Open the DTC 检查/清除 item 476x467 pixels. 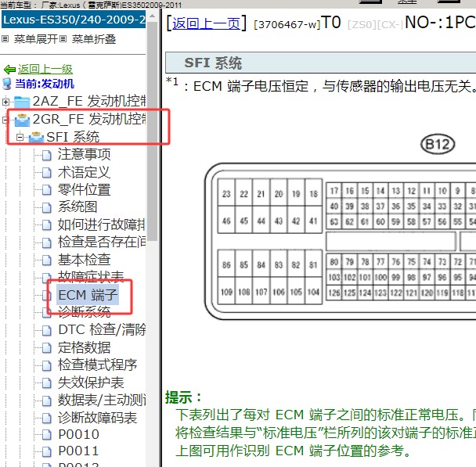102,330
